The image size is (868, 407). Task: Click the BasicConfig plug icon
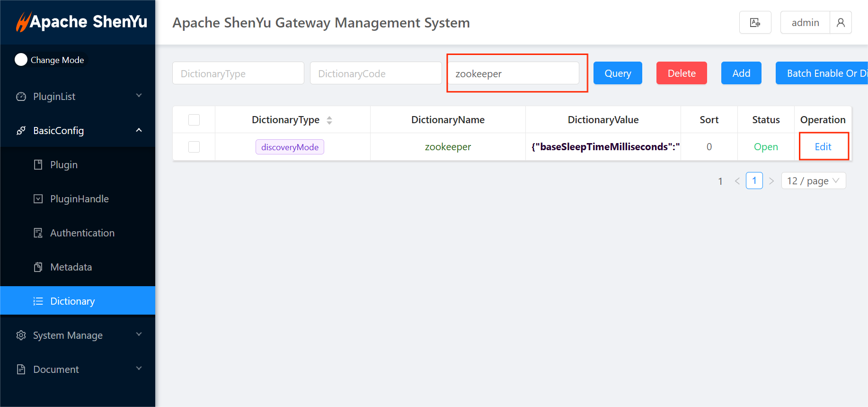pos(21,131)
